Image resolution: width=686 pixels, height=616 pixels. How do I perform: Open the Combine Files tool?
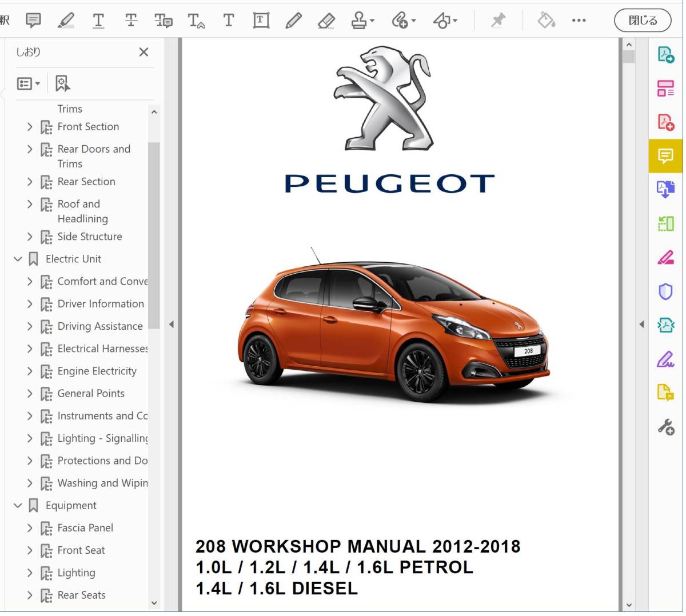coord(665,189)
